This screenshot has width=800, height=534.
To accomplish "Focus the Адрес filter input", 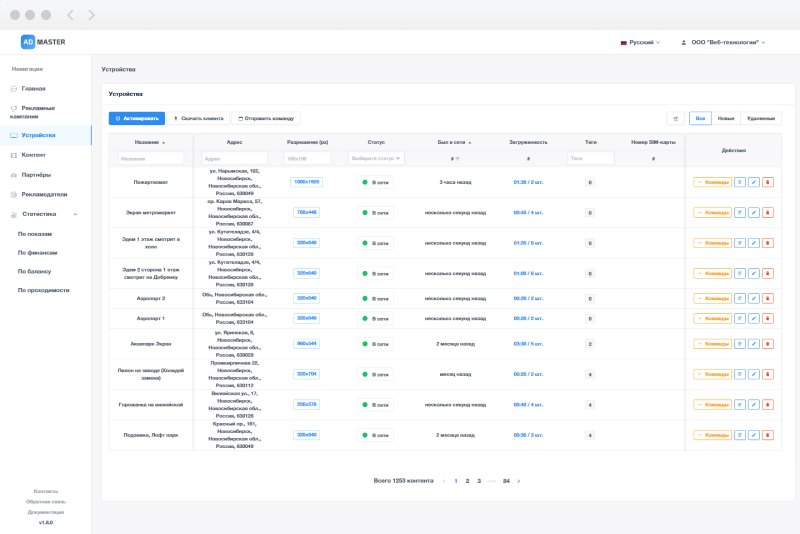I will pos(234,159).
